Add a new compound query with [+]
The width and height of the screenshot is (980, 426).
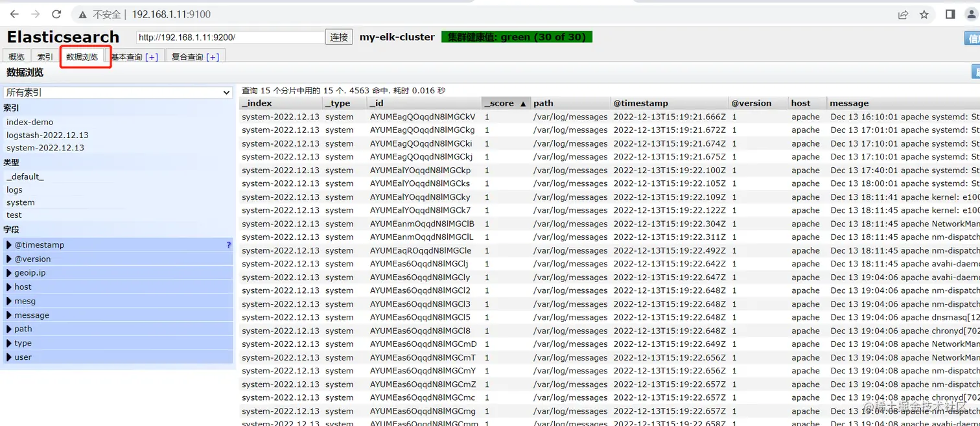[x=213, y=57]
